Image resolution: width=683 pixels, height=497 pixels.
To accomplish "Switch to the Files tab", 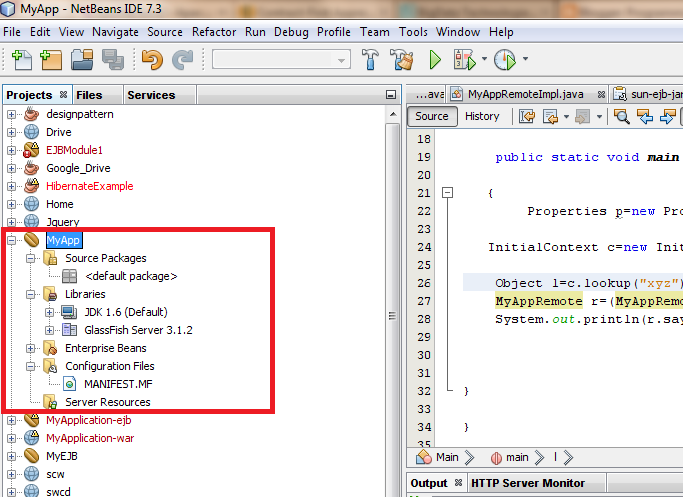I will pyautogui.click(x=89, y=95).
